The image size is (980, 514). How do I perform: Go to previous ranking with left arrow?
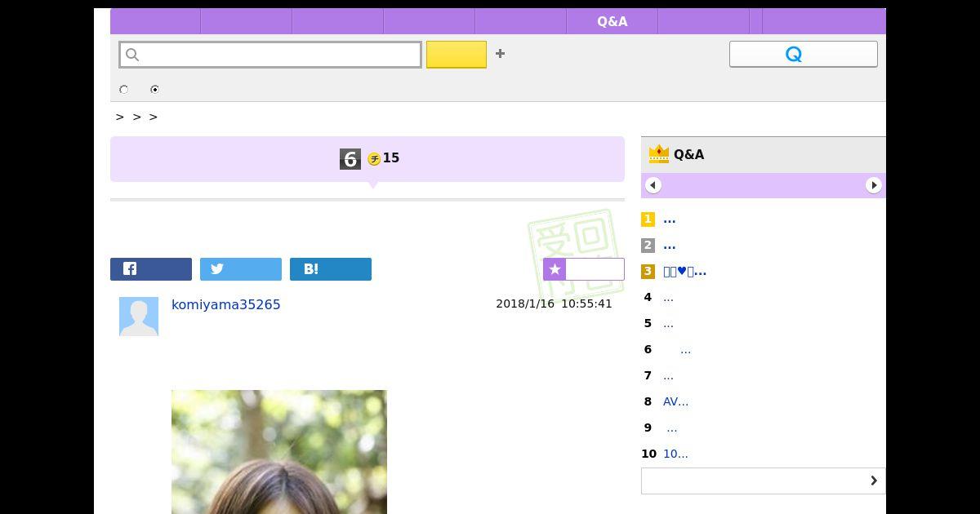click(653, 185)
